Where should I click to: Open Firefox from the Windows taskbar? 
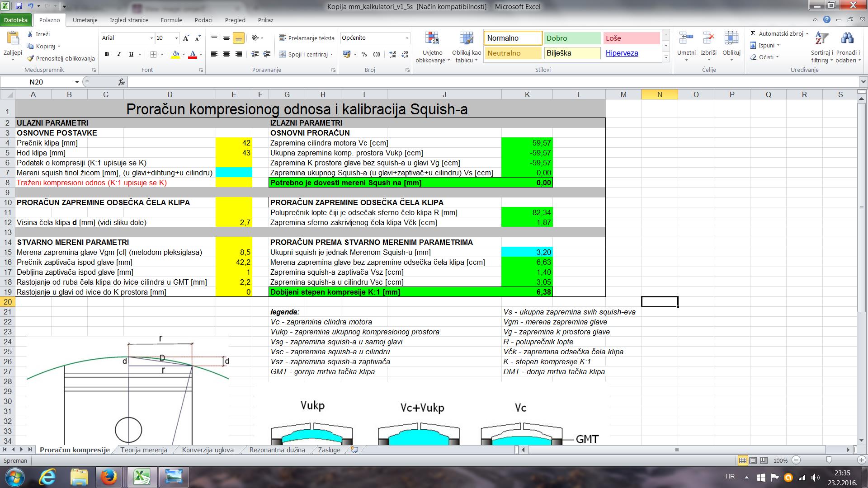pyautogui.click(x=108, y=477)
